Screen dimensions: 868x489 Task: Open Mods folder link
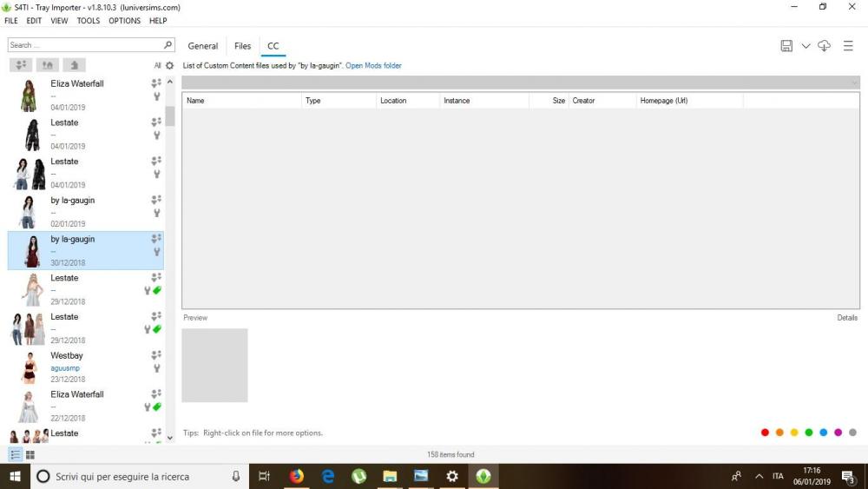[373, 65]
